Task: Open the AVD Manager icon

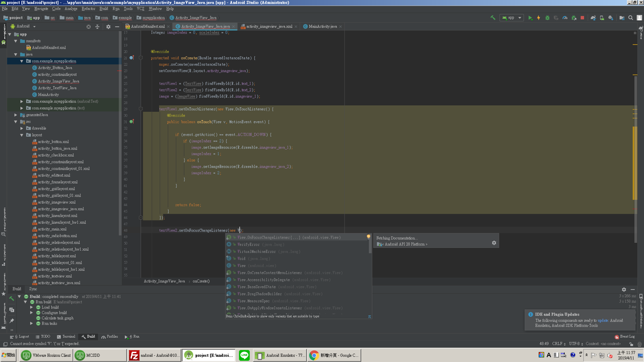Action: (602, 18)
